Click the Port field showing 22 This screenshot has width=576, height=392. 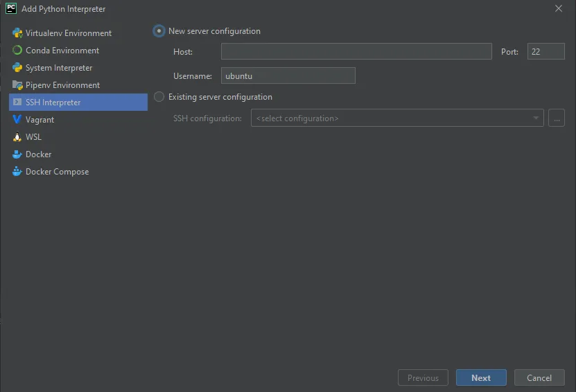[x=546, y=51]
